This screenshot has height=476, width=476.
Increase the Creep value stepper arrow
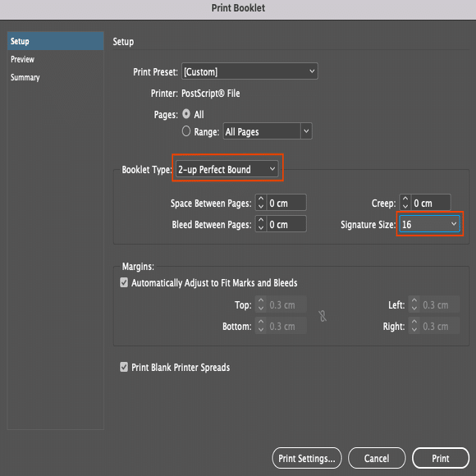click(405, 199)
